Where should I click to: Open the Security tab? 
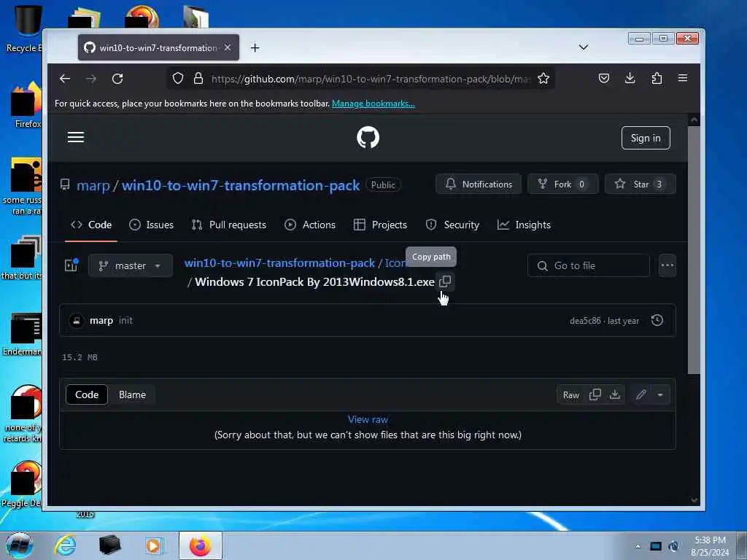click(x=452, y=225)
